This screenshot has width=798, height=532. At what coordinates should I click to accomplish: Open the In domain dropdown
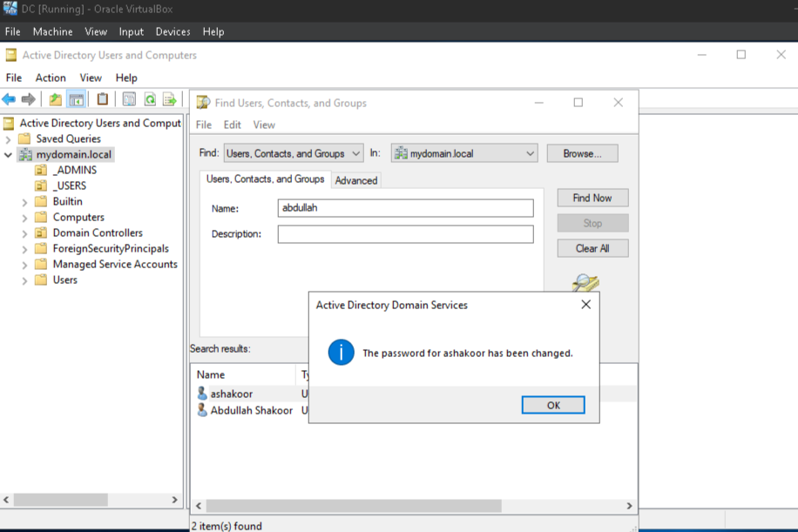point(464,153)
